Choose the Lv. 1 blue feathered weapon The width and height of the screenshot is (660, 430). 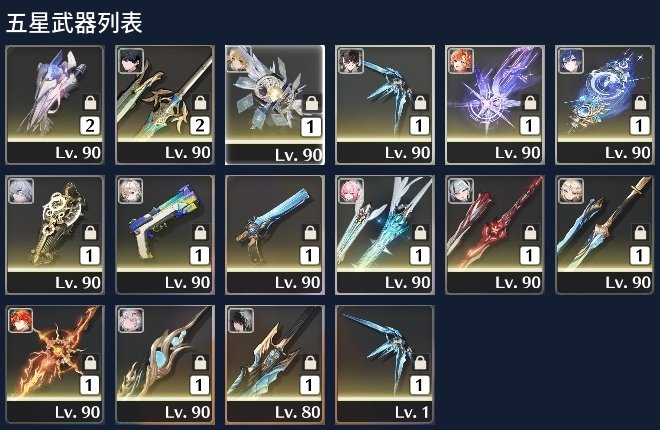click(x=385, y=364)
